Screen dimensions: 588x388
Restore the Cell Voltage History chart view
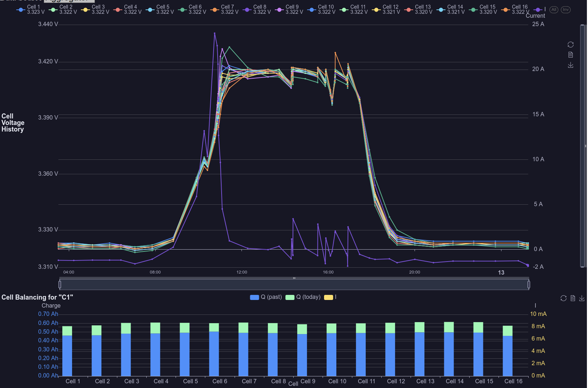pos(571,45)
